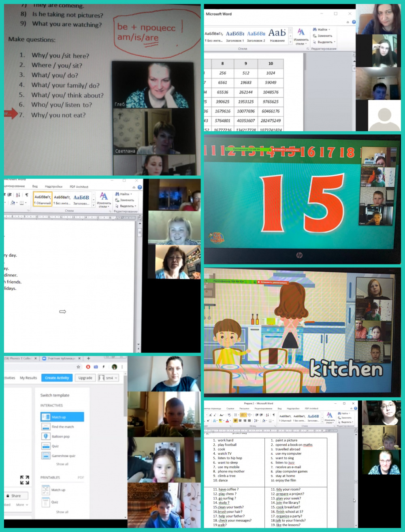Click Заменить in the 'friends.' Word window

(x=124, y=200)
